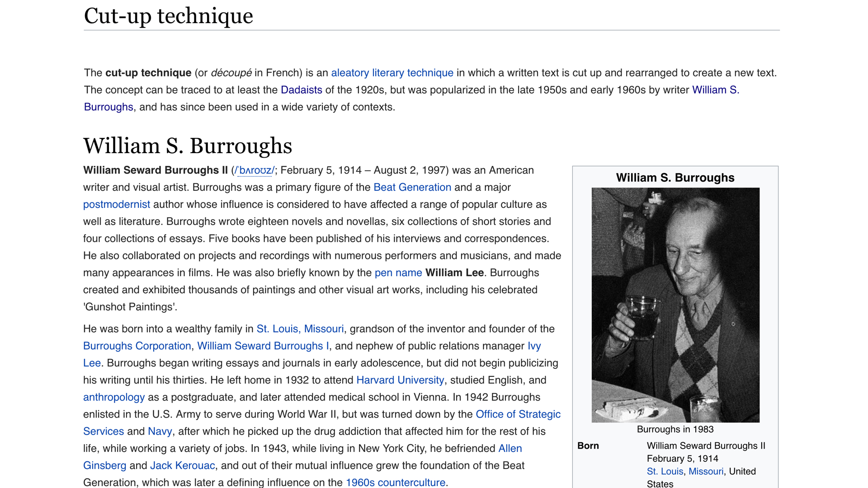Viewport: 868px width, 488px height.
Task: Click William Seward Burroughs I link
Action: click(x=263, y=346)
